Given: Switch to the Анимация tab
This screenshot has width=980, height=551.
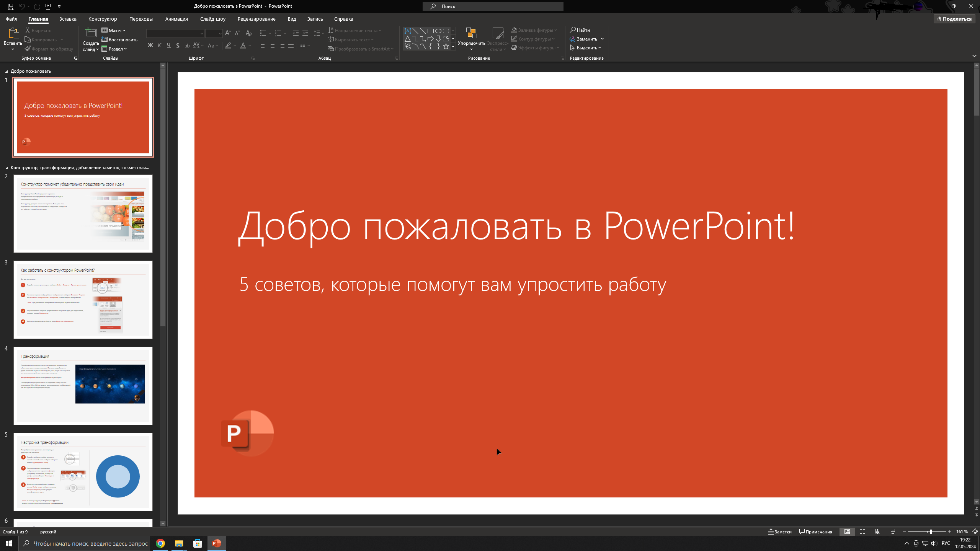Looking at the screenshot, I should (x=176, y=19).
